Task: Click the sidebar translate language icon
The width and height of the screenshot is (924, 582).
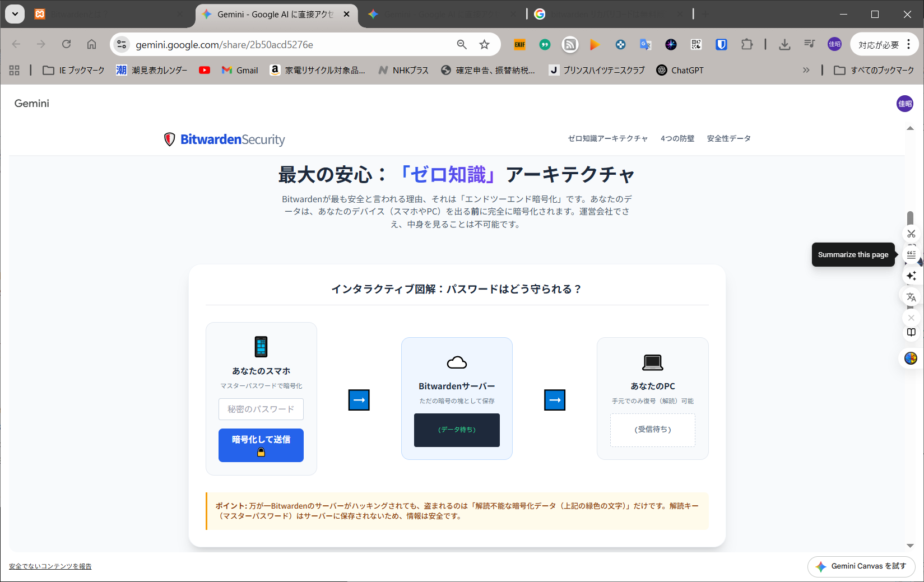Action: pyautogui.click(x=911, y=297)
